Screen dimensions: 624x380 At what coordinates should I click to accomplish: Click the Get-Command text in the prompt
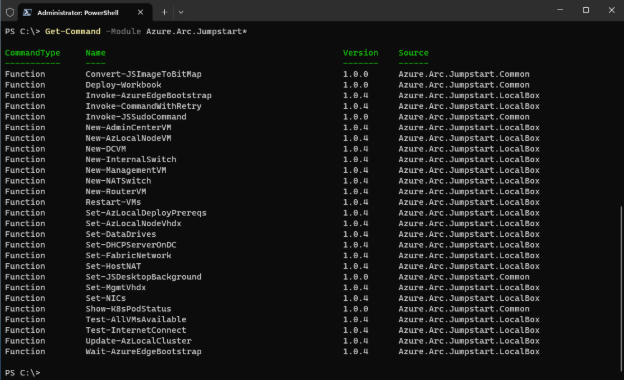73,31
